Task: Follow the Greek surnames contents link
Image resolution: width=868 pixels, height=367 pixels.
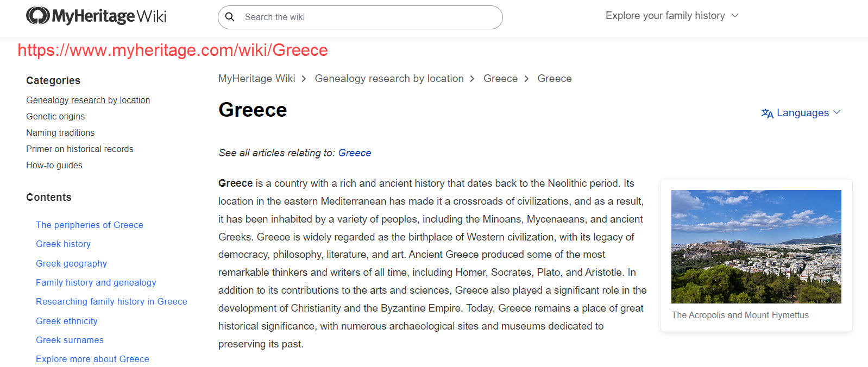Action: tap(70, 340)
